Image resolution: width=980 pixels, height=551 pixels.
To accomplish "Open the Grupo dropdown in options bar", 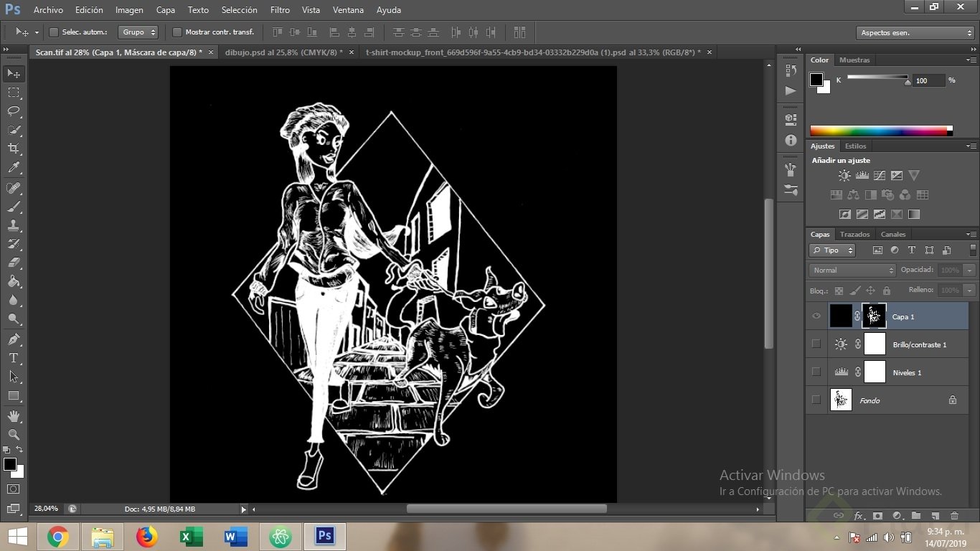I will tap(138, 32).
